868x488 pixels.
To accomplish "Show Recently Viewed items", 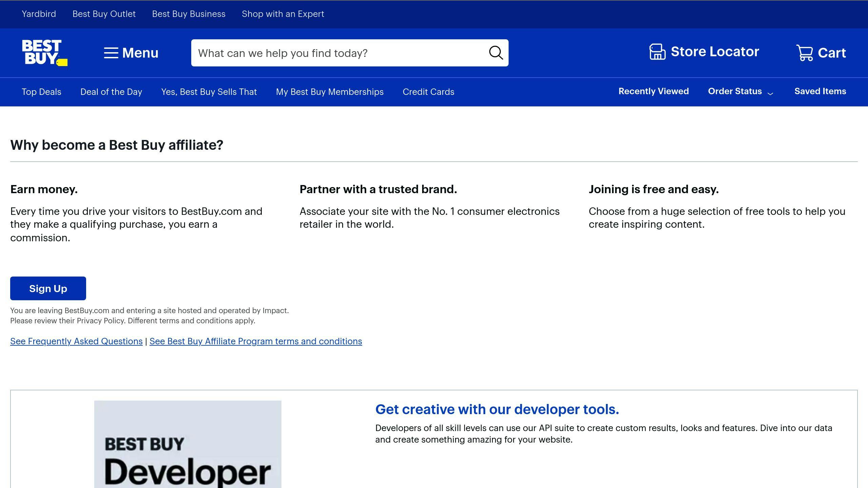I will click(653, 91).
